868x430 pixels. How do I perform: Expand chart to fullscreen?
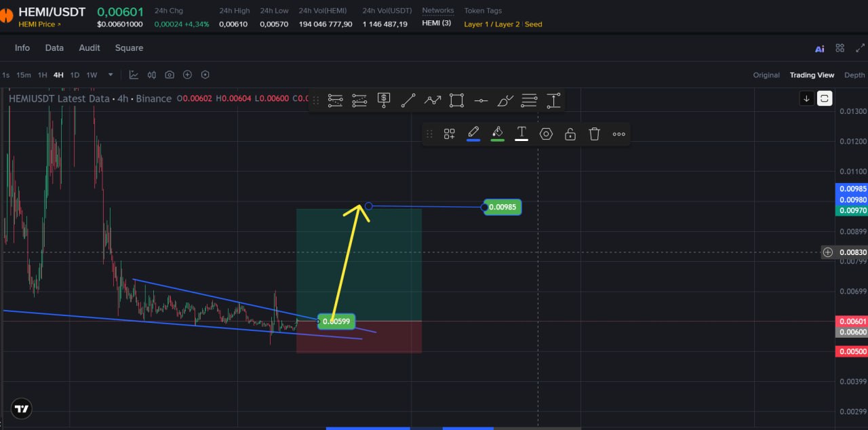point(861,48)
